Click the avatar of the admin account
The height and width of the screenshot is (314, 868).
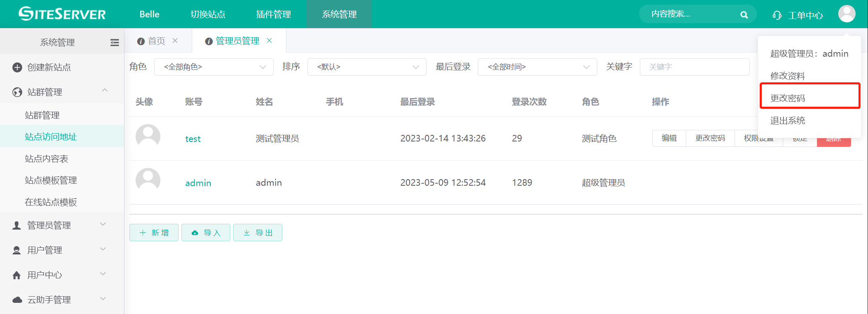pos(148,180)
